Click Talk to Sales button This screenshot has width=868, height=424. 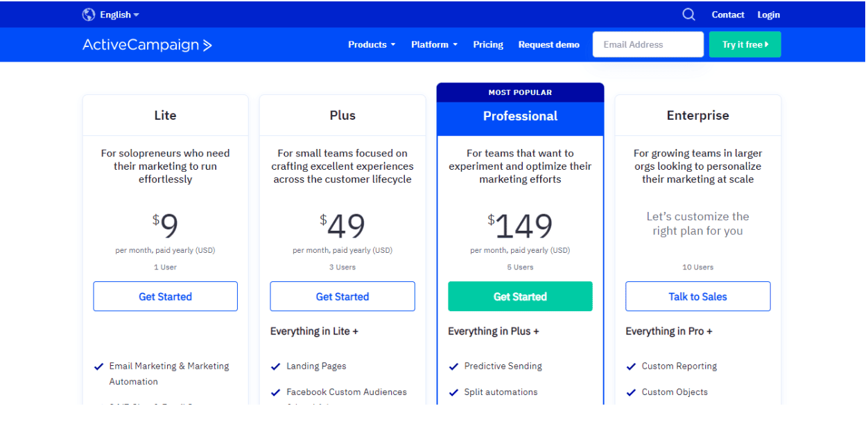[697, 297]
